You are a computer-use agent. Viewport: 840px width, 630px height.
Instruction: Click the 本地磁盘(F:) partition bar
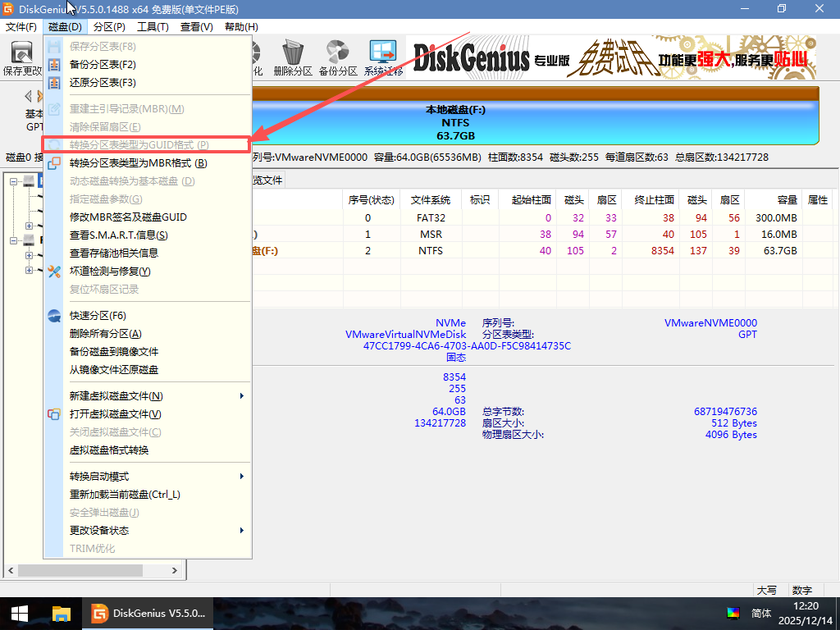(x=533, y=123)
